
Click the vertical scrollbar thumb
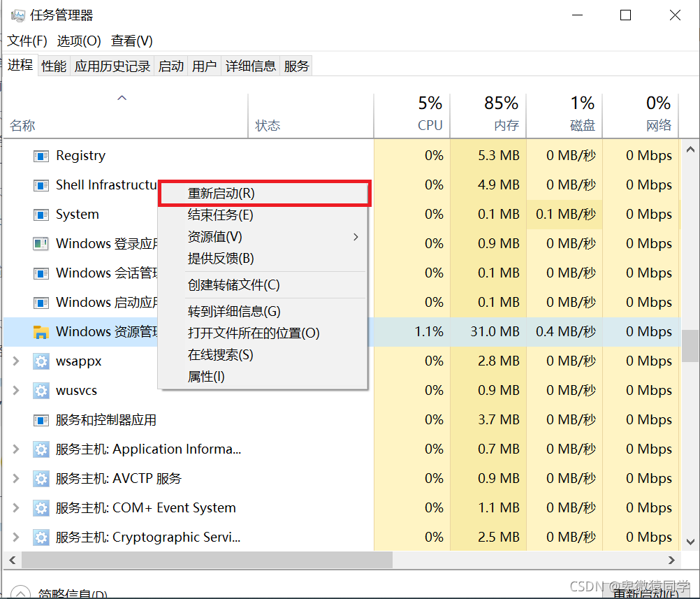[690, 346]
